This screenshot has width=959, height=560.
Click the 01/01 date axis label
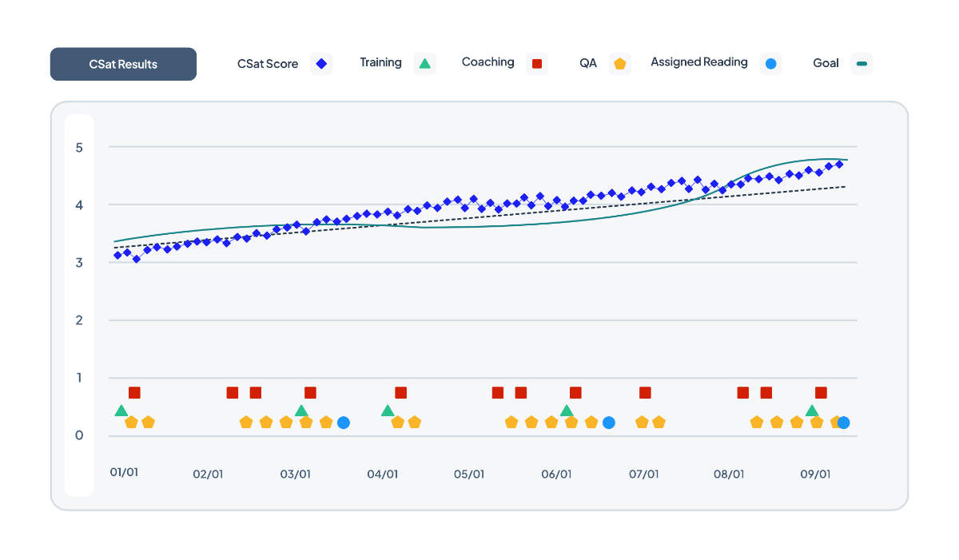[x=124, y=472]
